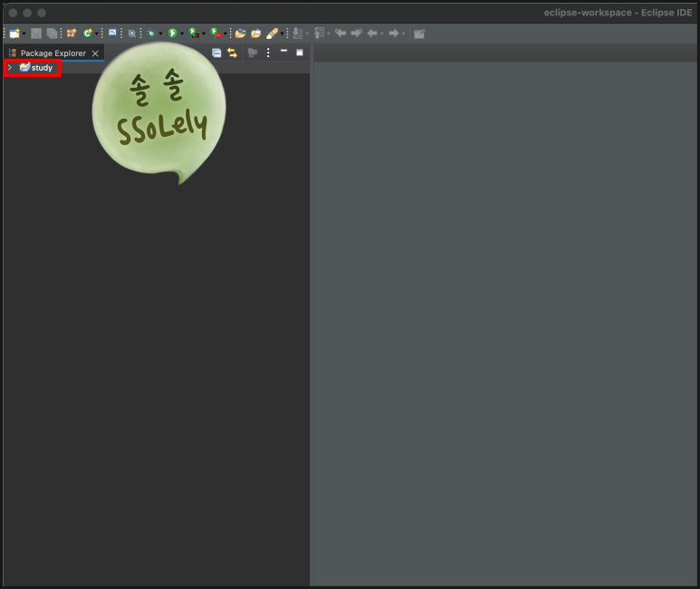Expand the study project tree node
This screenshot has height=589, width=700.
click(9, 67)
